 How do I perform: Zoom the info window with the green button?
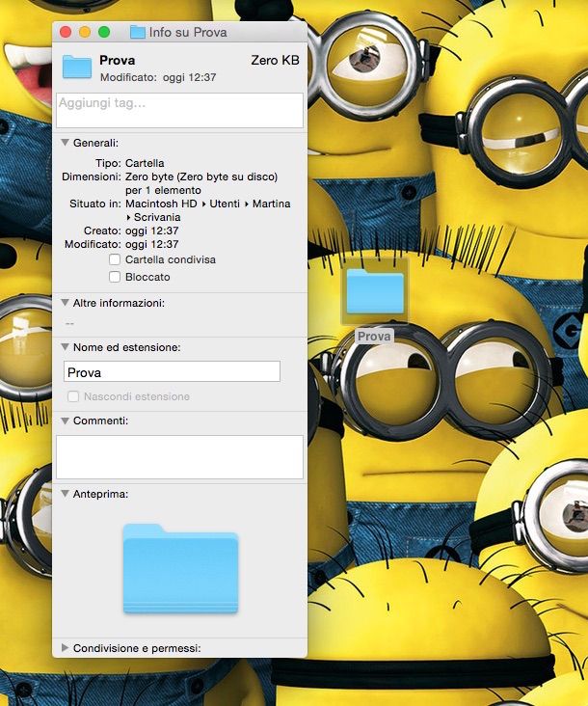[x=104, y=32]
